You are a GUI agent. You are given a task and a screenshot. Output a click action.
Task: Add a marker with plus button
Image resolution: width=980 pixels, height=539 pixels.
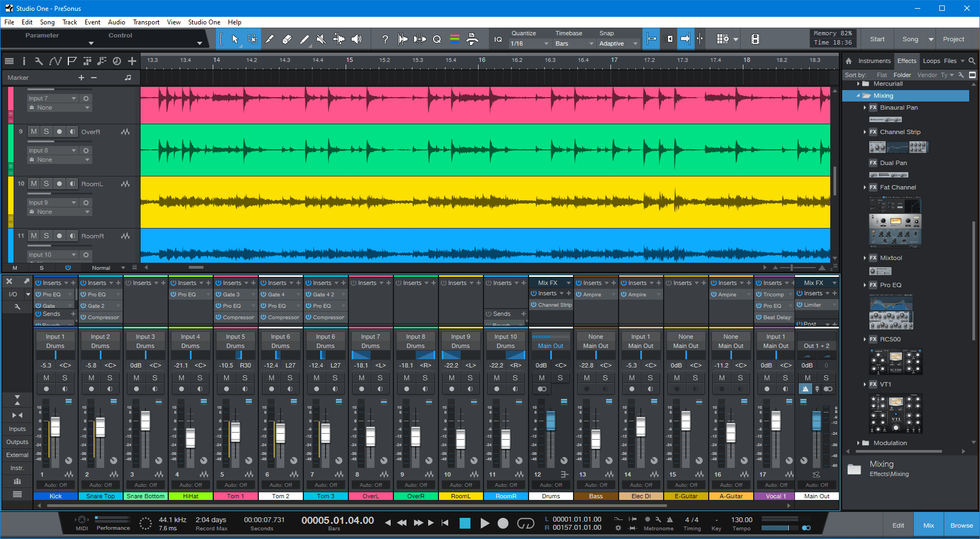point(81,78)
